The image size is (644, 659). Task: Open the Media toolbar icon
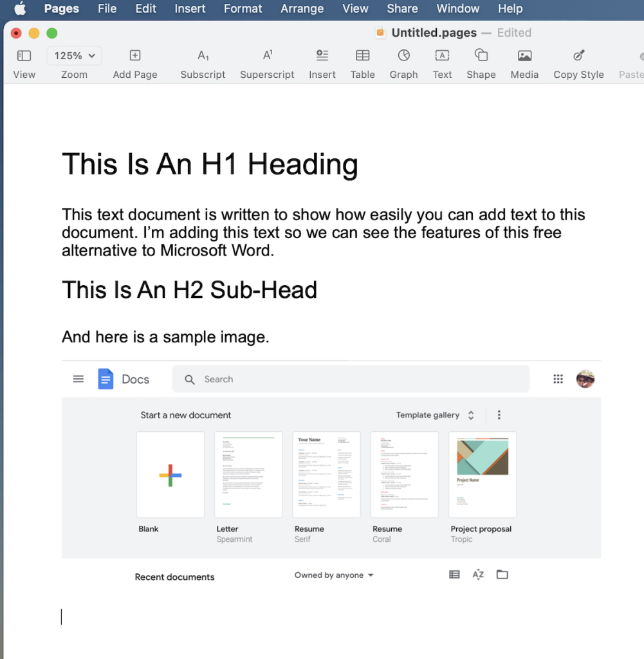[x=525, y=55]
